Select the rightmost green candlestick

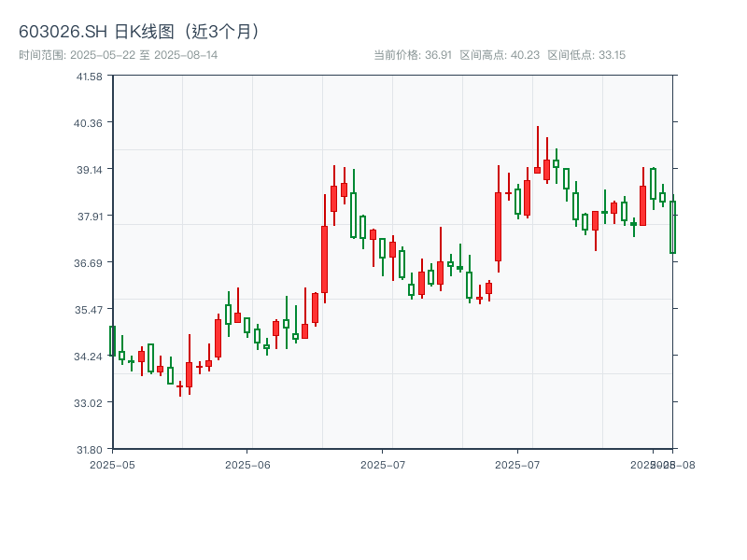[672, 227]
